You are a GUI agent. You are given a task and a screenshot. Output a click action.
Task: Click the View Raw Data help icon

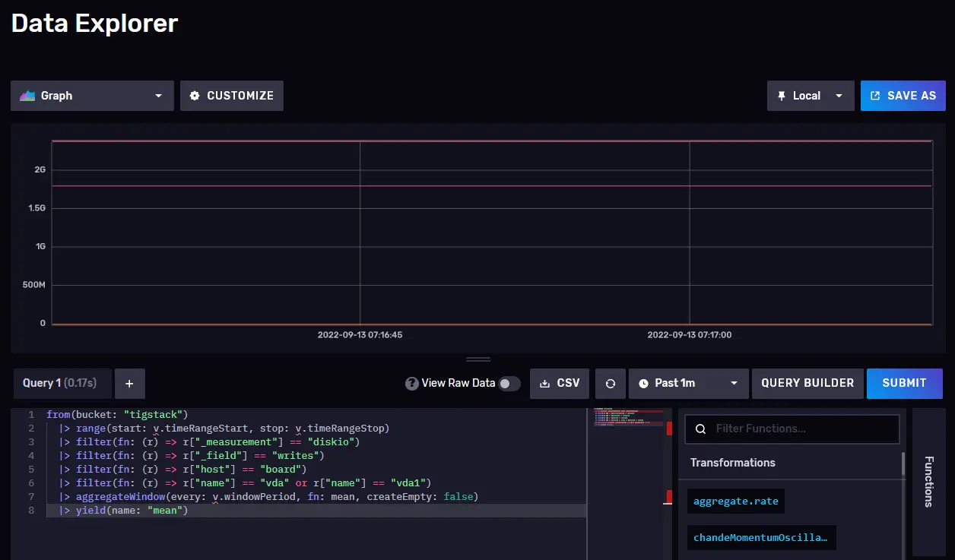tap(412, 384)
